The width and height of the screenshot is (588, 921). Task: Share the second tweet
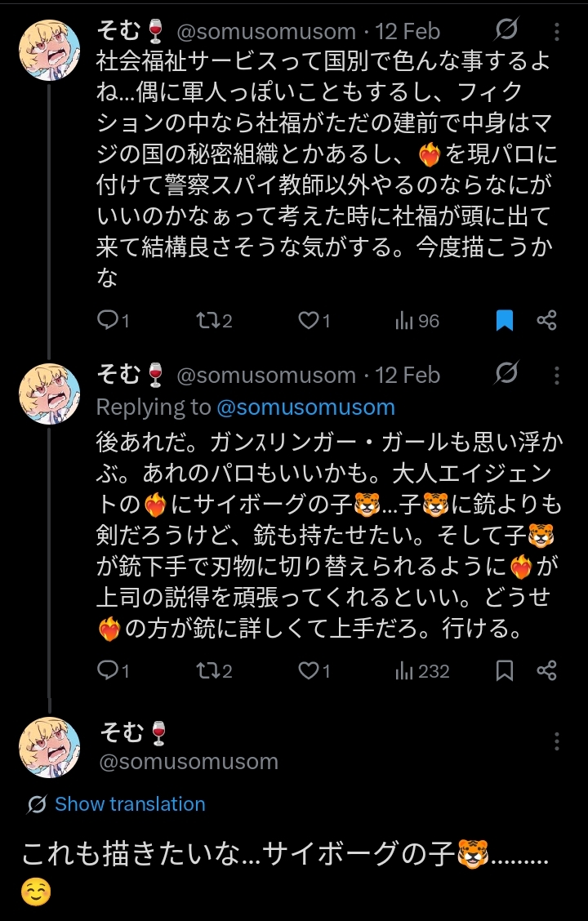(x=546, y=670)
